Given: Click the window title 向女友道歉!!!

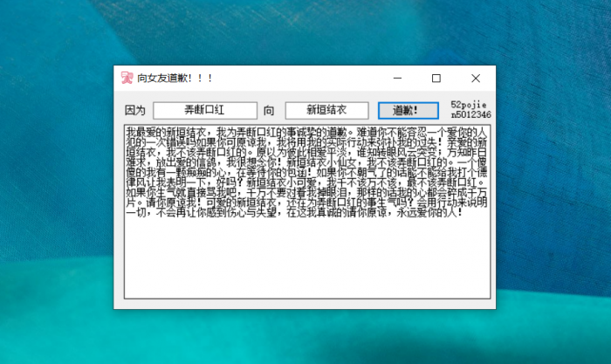Looking at the screenshot, I should coord(175,79).
